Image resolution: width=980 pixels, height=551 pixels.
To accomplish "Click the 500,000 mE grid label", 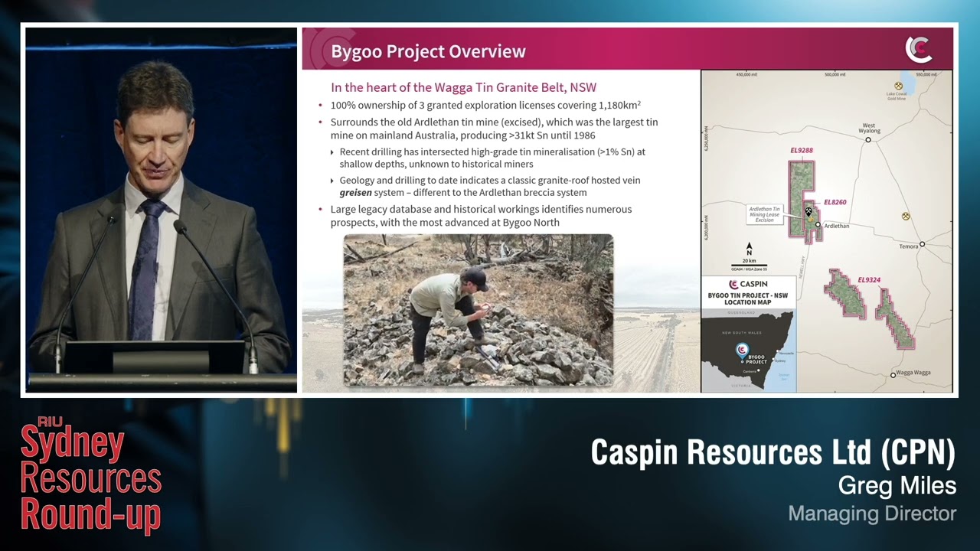I will 835,75.
